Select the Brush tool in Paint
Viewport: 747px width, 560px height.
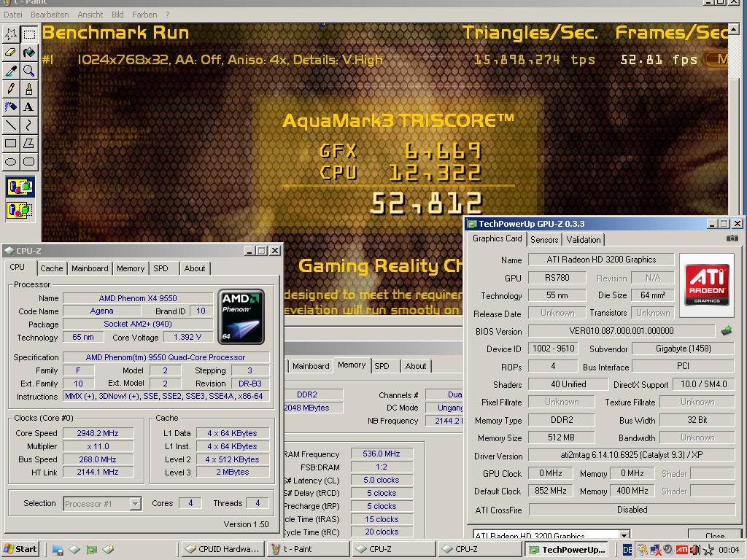click(29, 88)
